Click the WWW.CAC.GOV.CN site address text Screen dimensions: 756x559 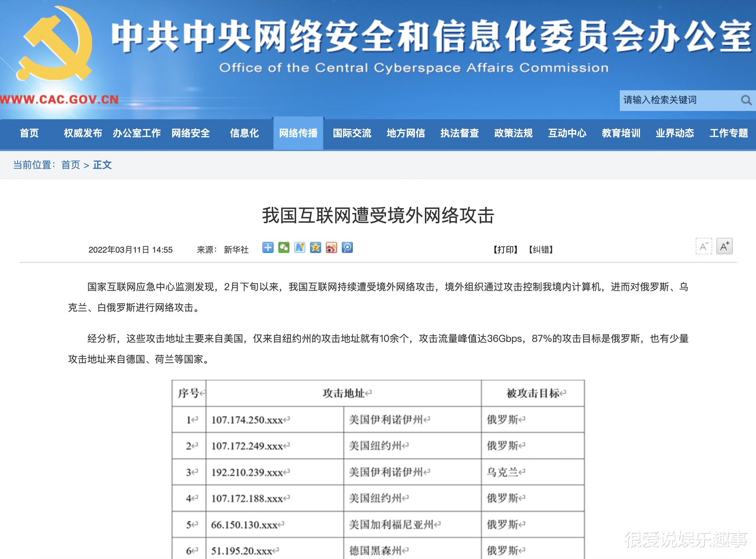click(x=59, y=100)
